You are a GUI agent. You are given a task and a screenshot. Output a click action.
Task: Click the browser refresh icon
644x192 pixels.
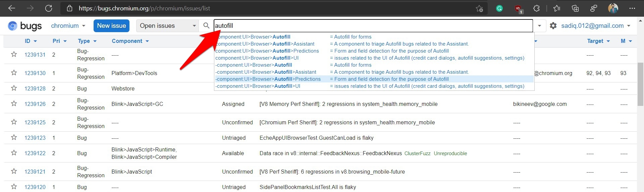pos(49,8)
